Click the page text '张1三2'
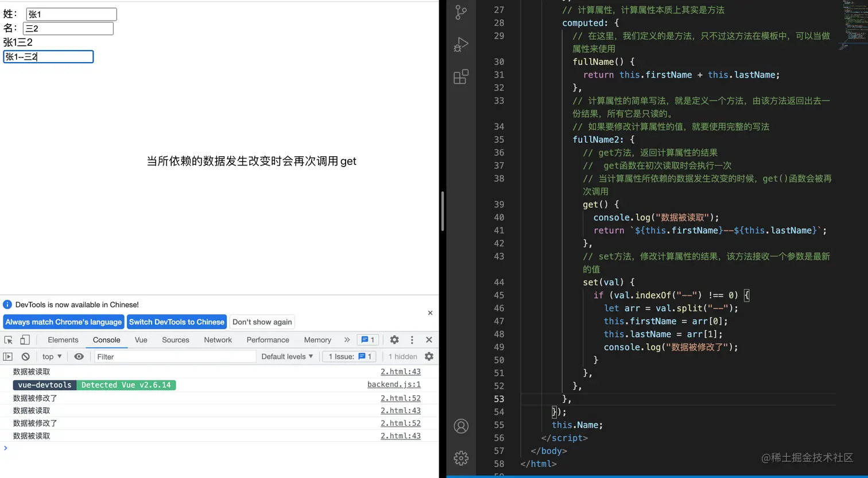868x478 pixels. 18,43
